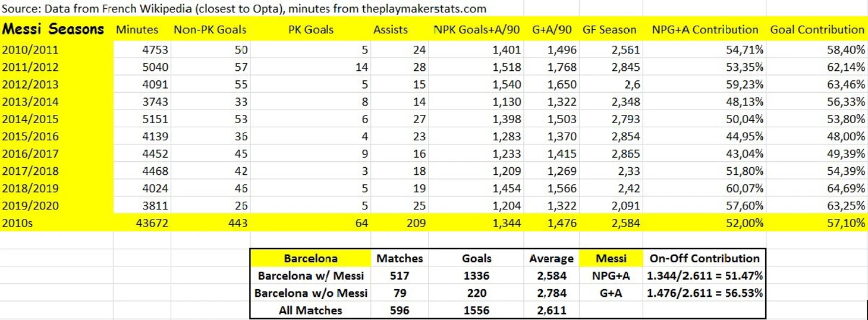Click the 1556 all-matches goals cell
This screenshot has height=320, width=868.
[x=477, y=310]
